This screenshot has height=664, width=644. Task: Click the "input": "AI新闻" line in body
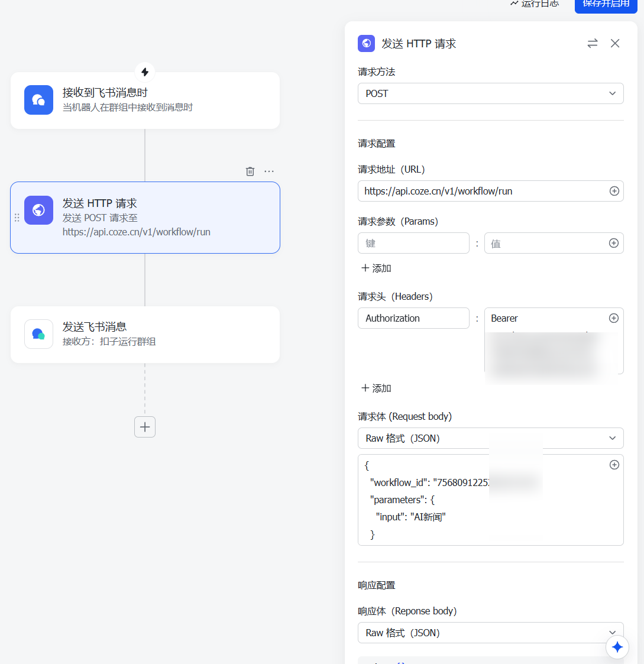pos(410,517)
